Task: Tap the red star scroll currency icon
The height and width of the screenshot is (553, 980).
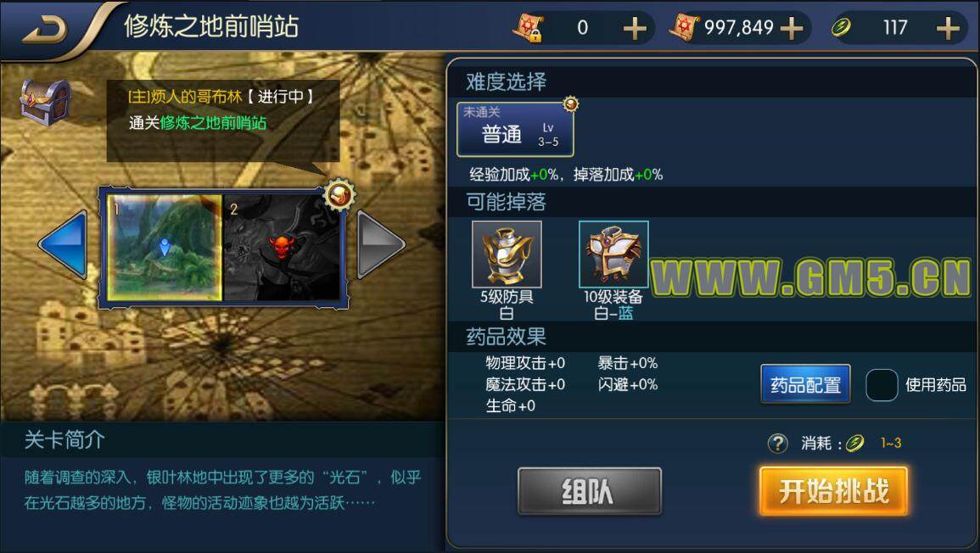Action: coord(685,27)
